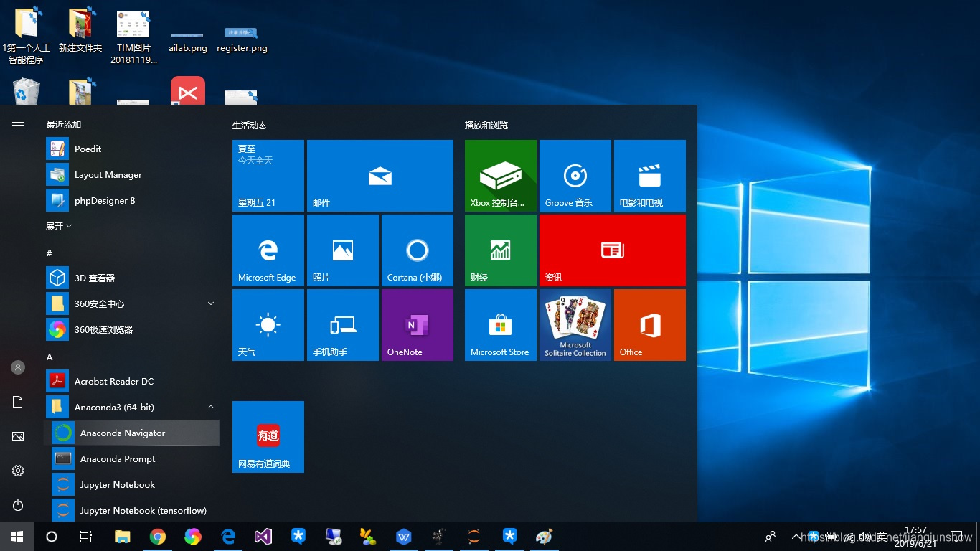Launch Anaconda Navigator

[131, 433]
